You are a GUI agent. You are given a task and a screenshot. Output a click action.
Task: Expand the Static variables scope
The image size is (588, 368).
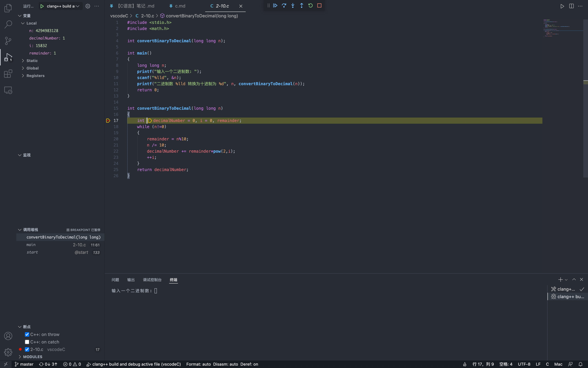tap(23, 61)
